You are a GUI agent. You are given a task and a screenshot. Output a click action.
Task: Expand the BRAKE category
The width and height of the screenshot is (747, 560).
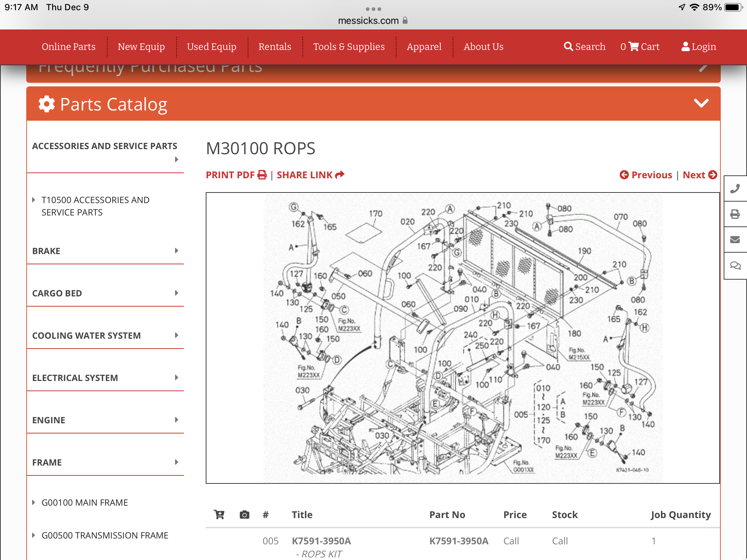[105, 251]
